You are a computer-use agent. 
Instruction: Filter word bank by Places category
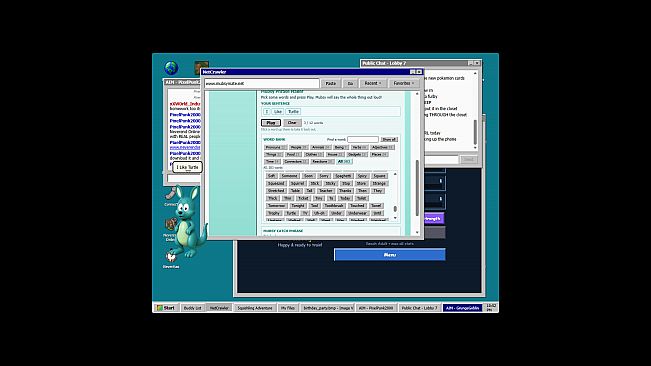point(379,154)
